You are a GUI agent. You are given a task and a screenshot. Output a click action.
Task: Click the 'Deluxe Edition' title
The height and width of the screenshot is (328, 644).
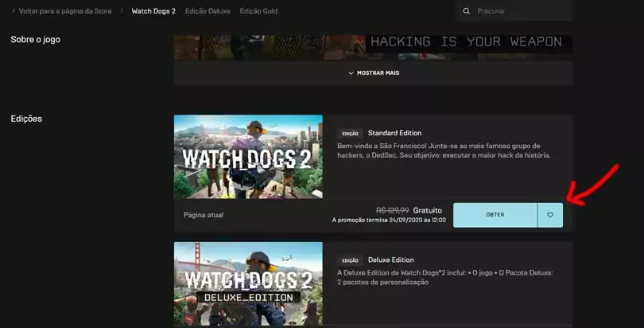coord(390,260)
